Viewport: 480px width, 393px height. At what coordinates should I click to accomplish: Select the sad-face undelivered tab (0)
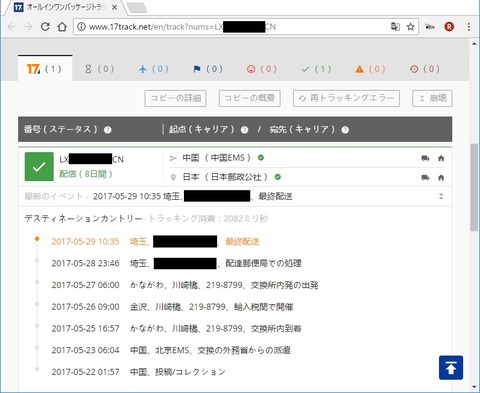(x=262, y=69)
